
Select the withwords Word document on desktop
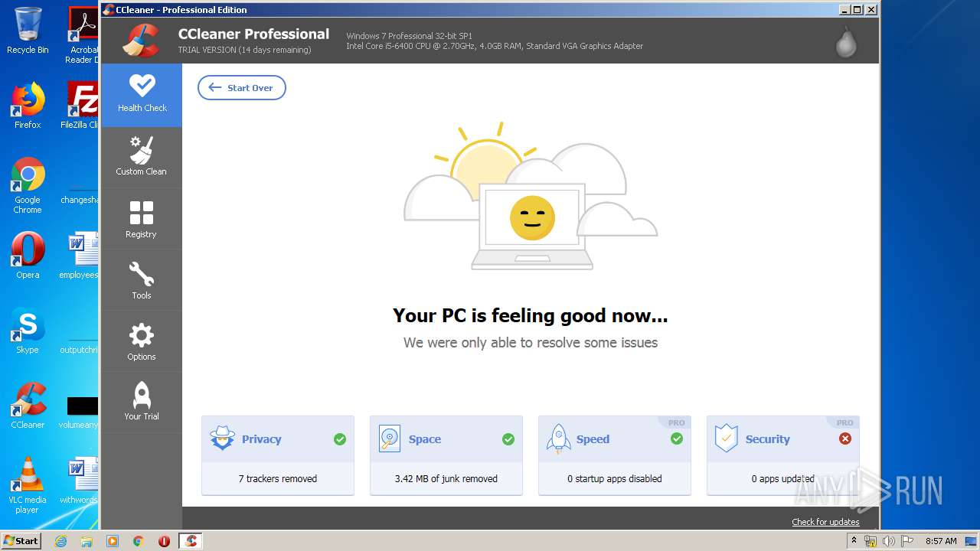(81, 481)
